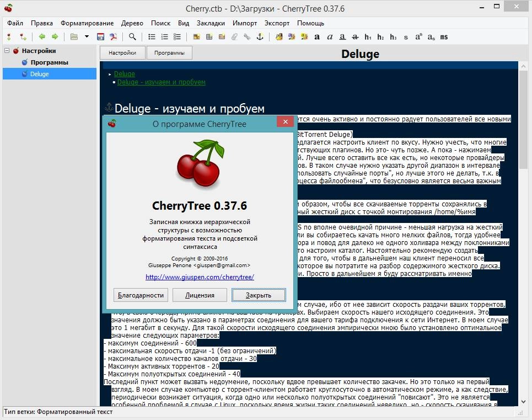Viewport: 532px width, 420px height.
Task: Toggle to-do checklist formatting
Action: coord(177,36)
